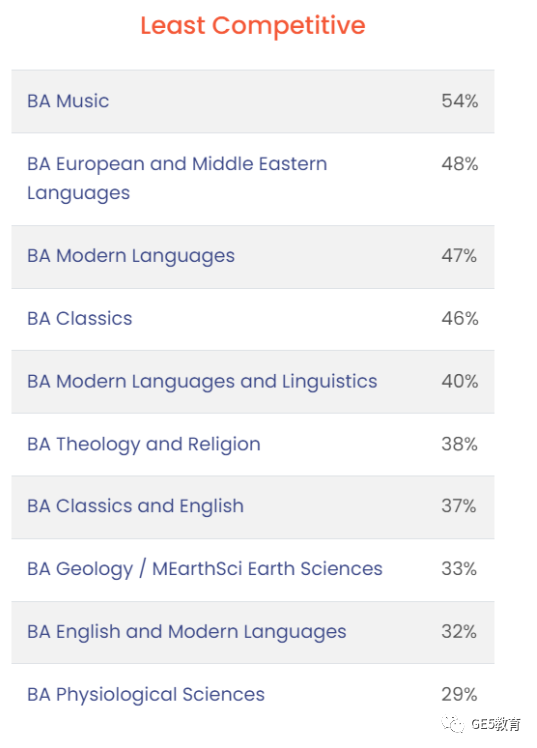The height and width of the screenshot is (748, 537).
Task: Click the 47% Modern Languages percentage
Action: tap(459, 256)
